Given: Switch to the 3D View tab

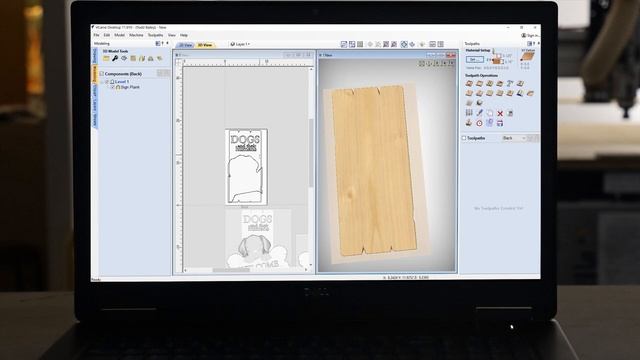Looking at the screenshot, I should (x=205, y=45).
